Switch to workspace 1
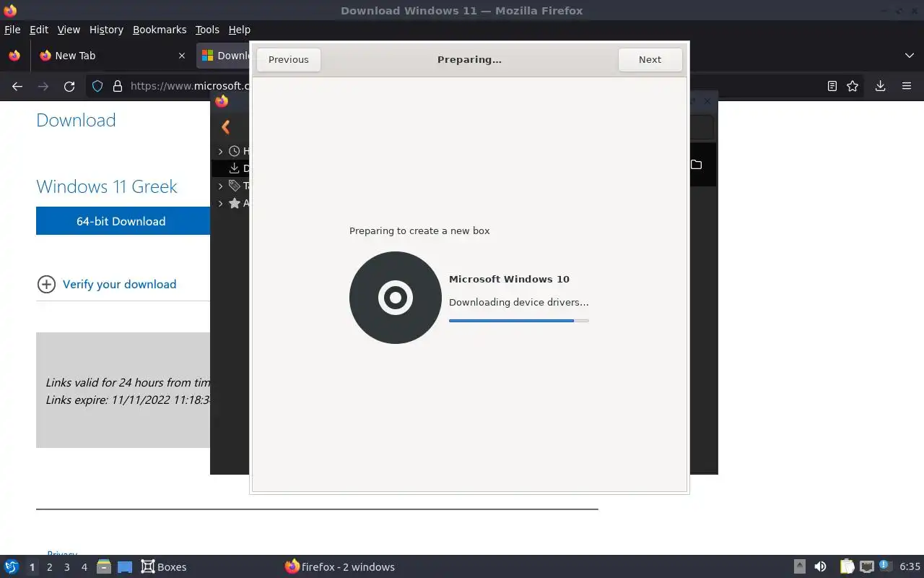Screen dimensions: 924x578 [32, 567]
